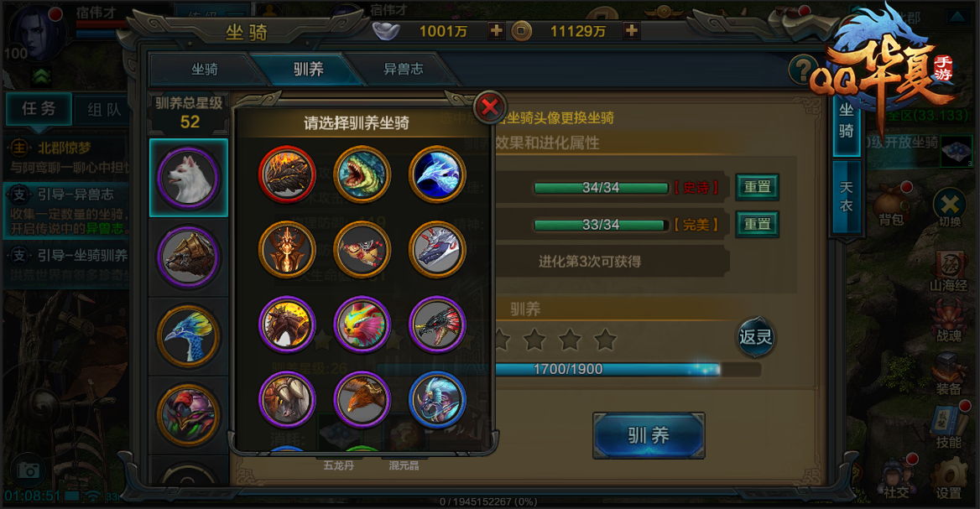This screenshot has width=980, height=509.
Task: Select the red-ringed fire beast mount
Action: click(287, 174)
